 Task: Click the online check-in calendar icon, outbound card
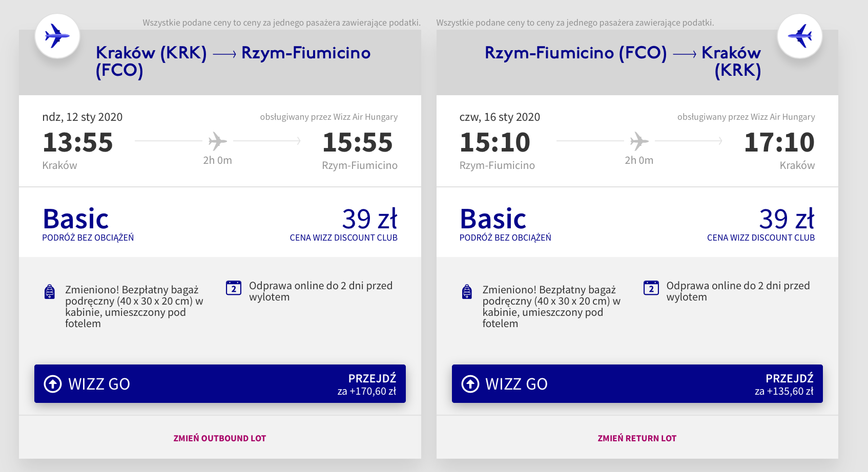click(234, 288)
